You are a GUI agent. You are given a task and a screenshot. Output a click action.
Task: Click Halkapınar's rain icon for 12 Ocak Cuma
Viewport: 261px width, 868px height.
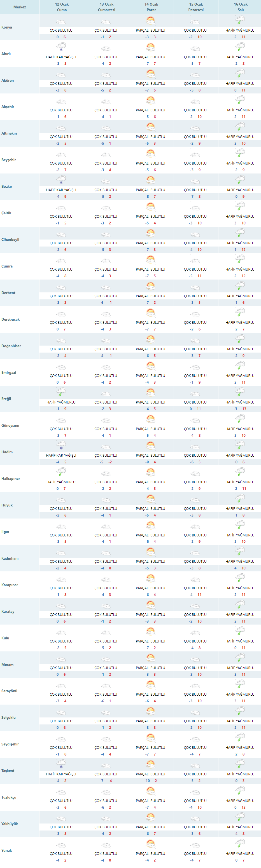click(x=61, y=472)
